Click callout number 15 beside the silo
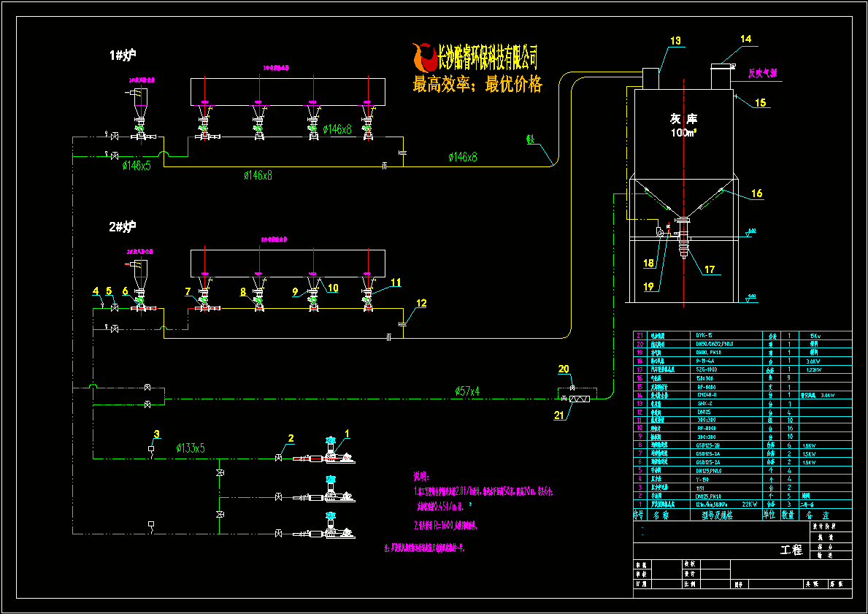Image resolution: width=868 pixels, height=614 pixels. click(761, 102)
